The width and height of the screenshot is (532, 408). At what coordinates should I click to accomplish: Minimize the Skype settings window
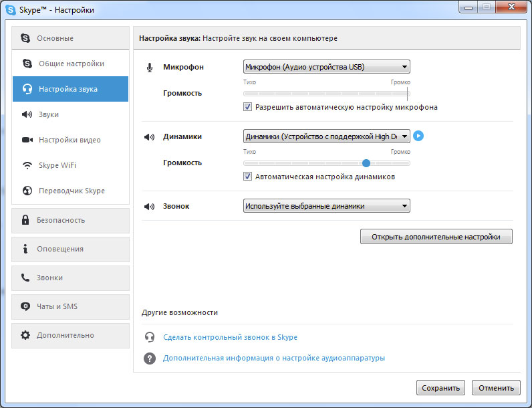click(469, 7)
